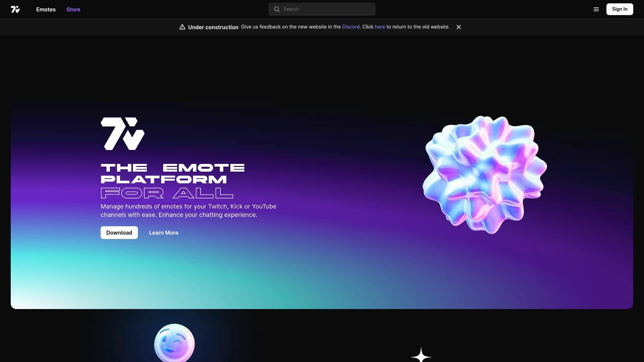Select the large 7TV logo in the hero
644x362 pixels.
click(x=122, y=133)
